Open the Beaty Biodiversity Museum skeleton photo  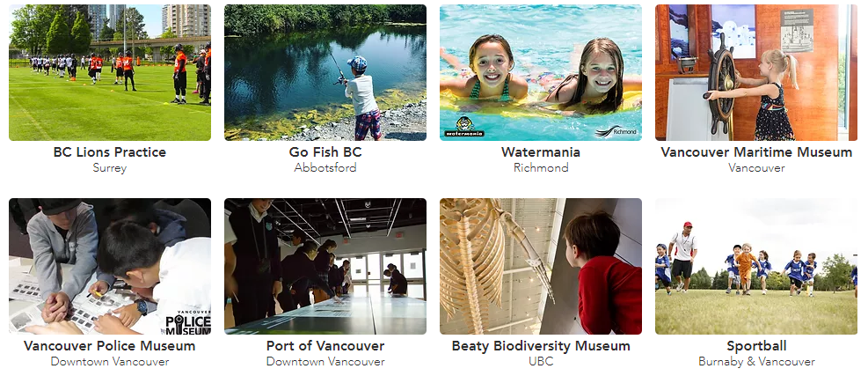541,266
